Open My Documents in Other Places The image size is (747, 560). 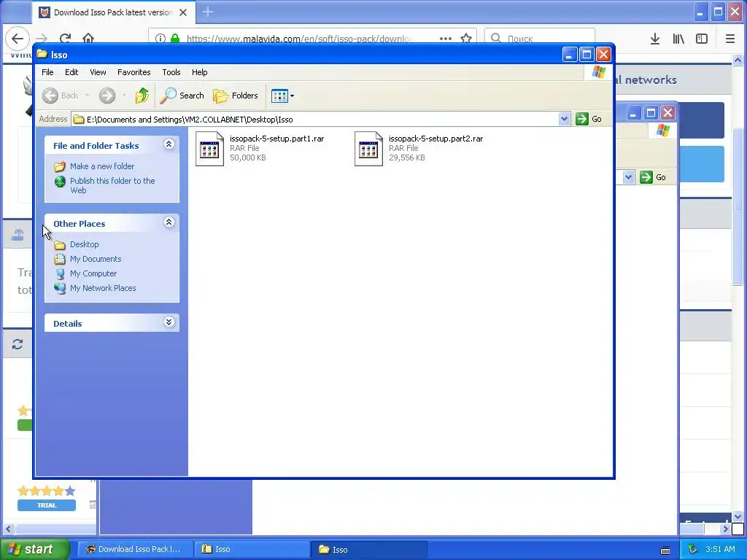(x=96, y=259)
